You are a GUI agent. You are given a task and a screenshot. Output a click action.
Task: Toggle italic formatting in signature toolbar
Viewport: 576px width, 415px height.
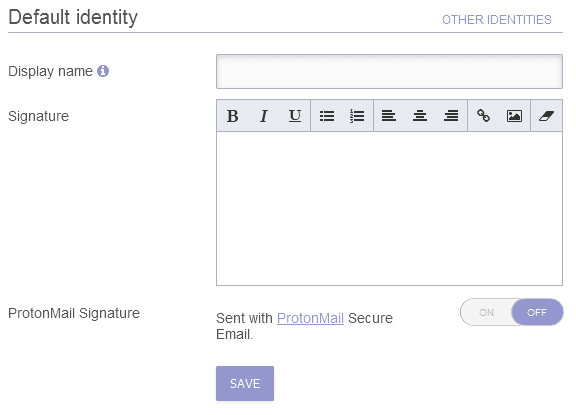[x=264, y=116]
